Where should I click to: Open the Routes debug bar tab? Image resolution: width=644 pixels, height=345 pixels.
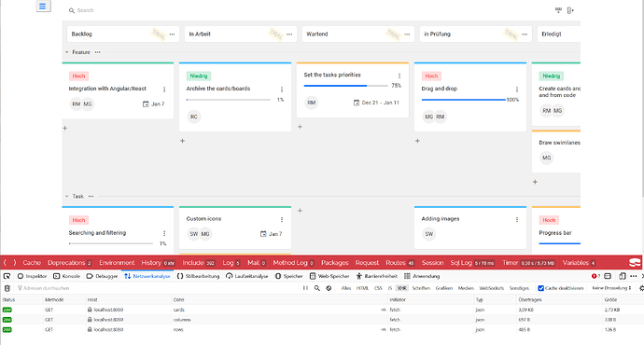click(400, 263)
